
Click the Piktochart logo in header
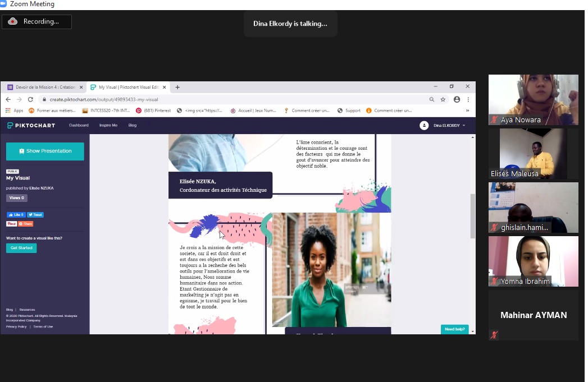31,125
